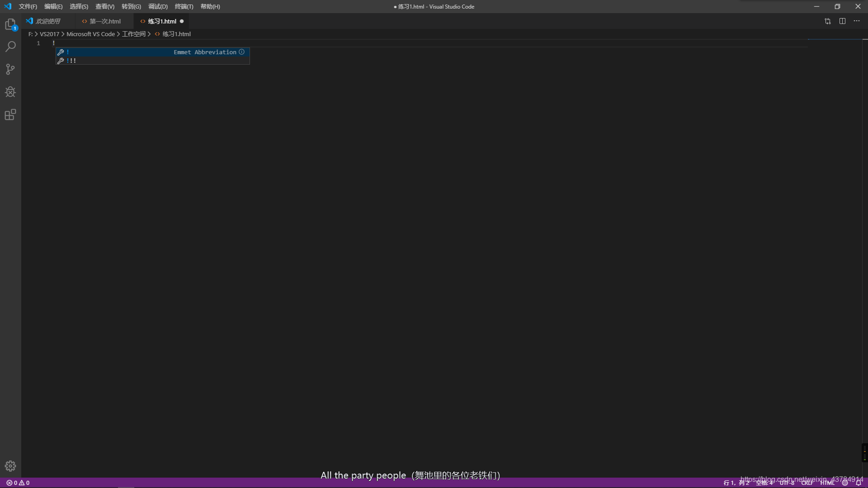Screen dimensions: 868x488
Task: Click the Open Changes compare icon
Action: (828, 21)
